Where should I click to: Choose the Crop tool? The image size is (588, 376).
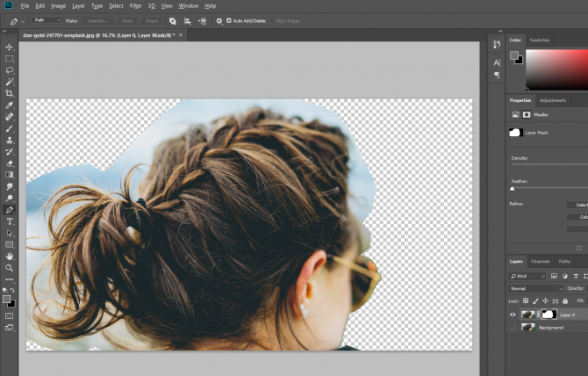[x=10, y=93]
